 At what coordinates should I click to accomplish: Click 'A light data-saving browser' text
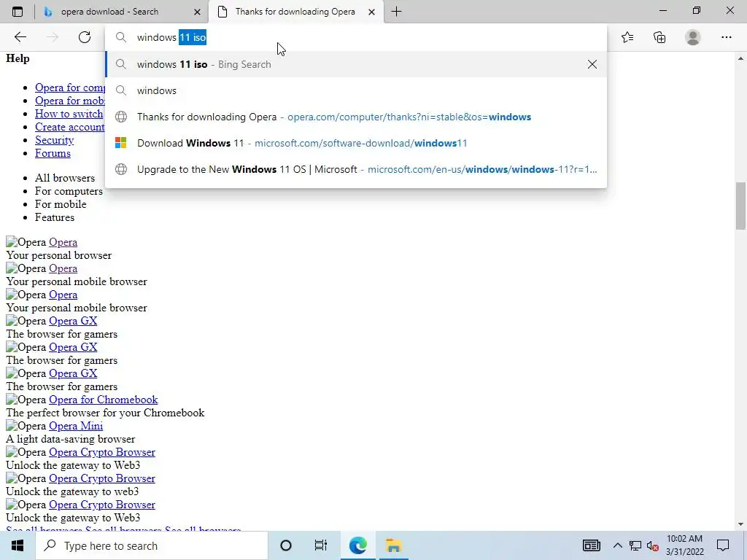tap(71, 439)
